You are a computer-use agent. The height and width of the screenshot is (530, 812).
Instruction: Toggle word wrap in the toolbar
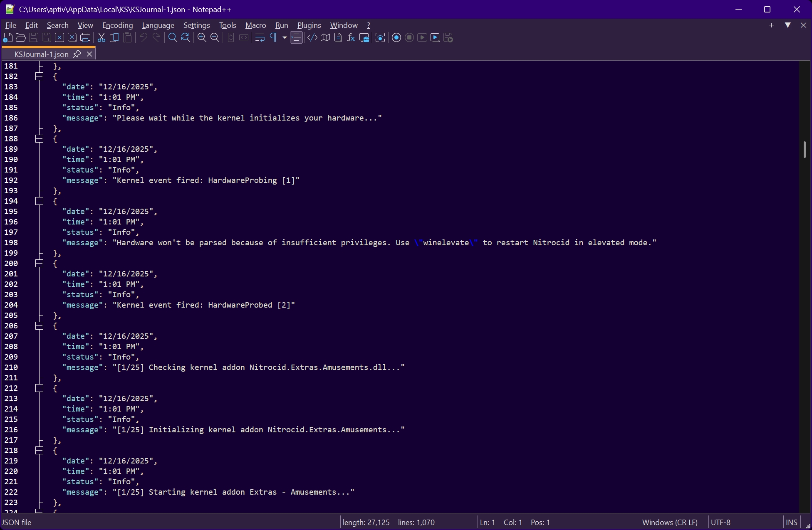pyautogui.click(x=260, y=38)
